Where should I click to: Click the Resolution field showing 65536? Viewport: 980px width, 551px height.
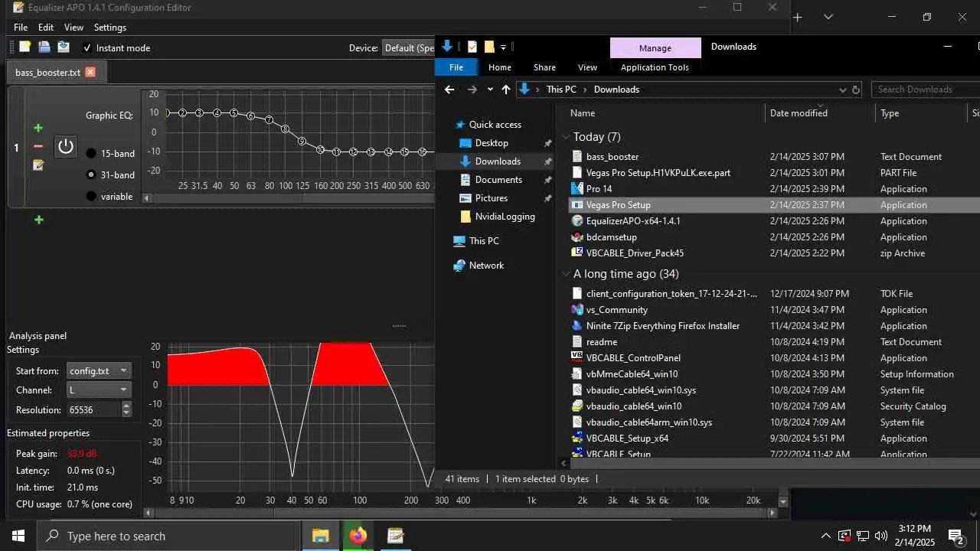pos(93,410)
